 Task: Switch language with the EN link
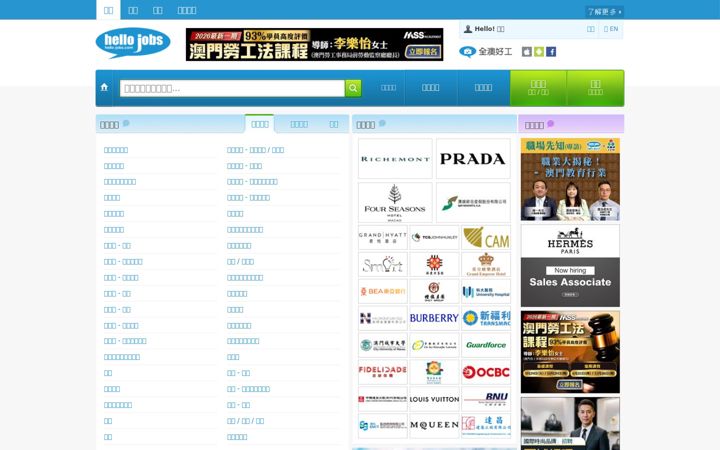(611, 29)
